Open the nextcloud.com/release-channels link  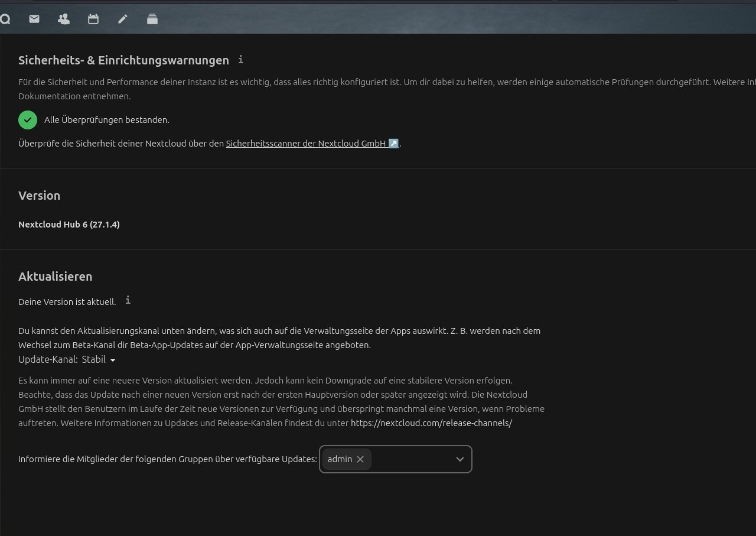pyautogui.click(x=431, y=423)
